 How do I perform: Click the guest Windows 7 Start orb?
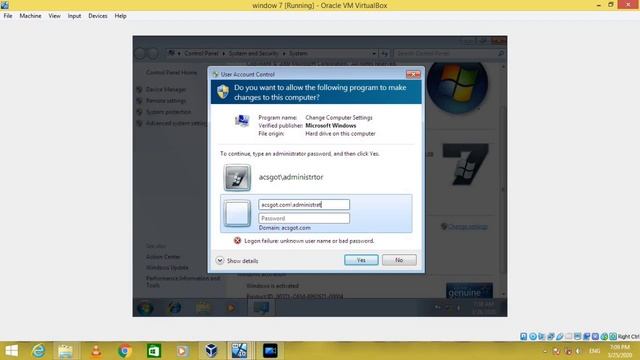pos(145,308)
